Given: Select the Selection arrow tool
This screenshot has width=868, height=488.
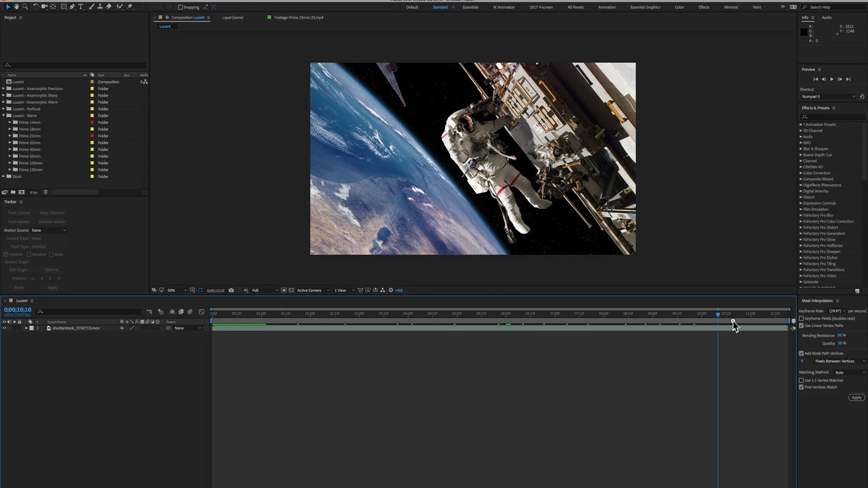Looking at the screenshot, I should click(8, 7).
